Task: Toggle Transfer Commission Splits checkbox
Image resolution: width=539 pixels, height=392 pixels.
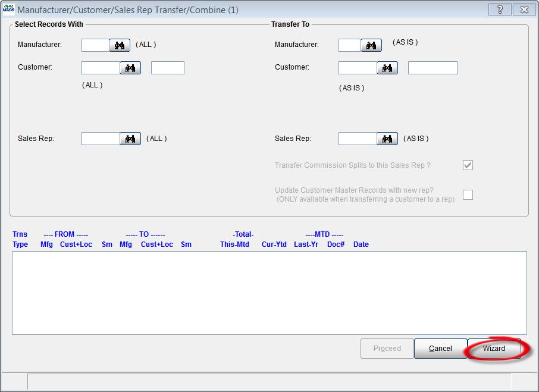Action: (x=468, y=165)
